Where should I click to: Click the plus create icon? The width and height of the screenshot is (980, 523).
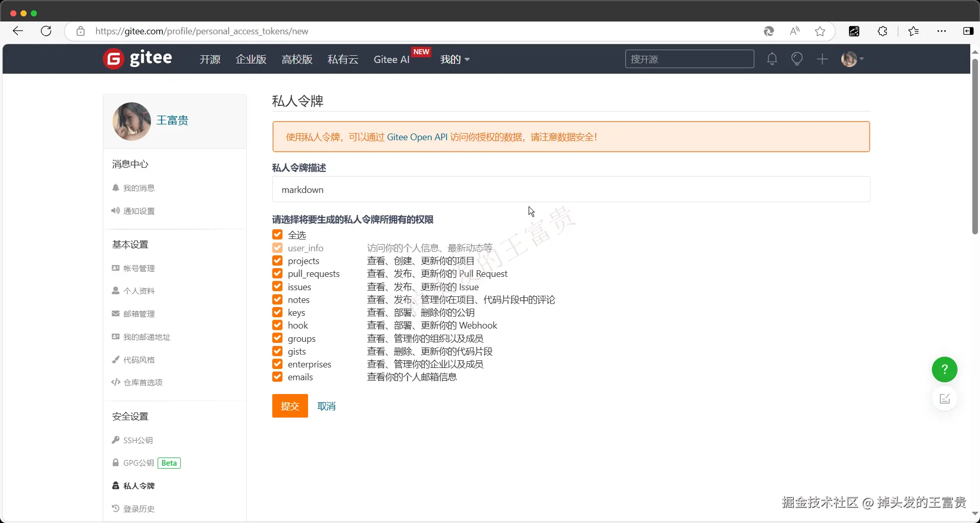click(822, 59)
